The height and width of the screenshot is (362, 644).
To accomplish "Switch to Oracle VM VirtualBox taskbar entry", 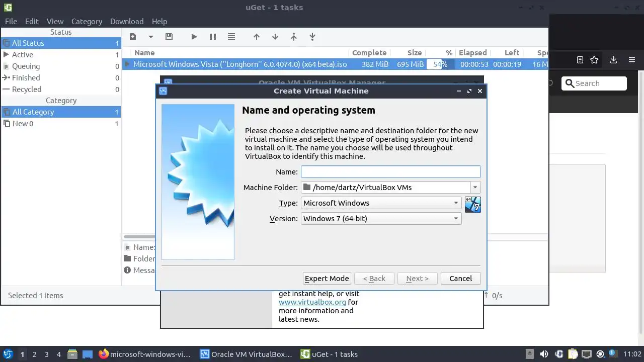I will pyautogui.click(x=246, y=354).
